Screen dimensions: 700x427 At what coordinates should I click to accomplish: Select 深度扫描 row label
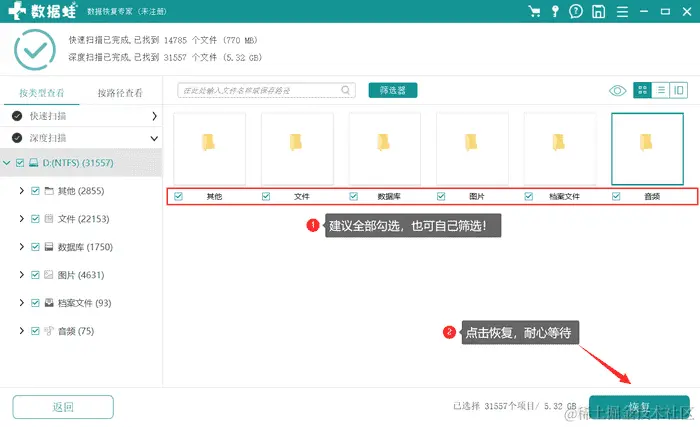[48, 138]
